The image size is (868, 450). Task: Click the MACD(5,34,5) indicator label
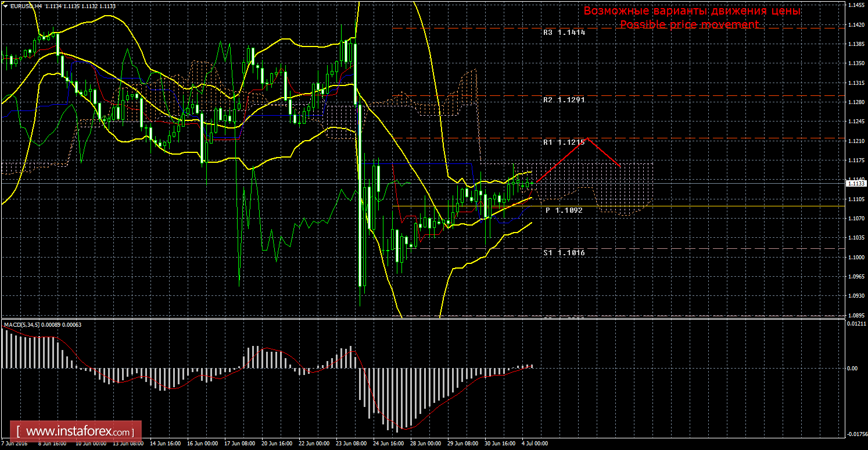(x=22, y=324)
